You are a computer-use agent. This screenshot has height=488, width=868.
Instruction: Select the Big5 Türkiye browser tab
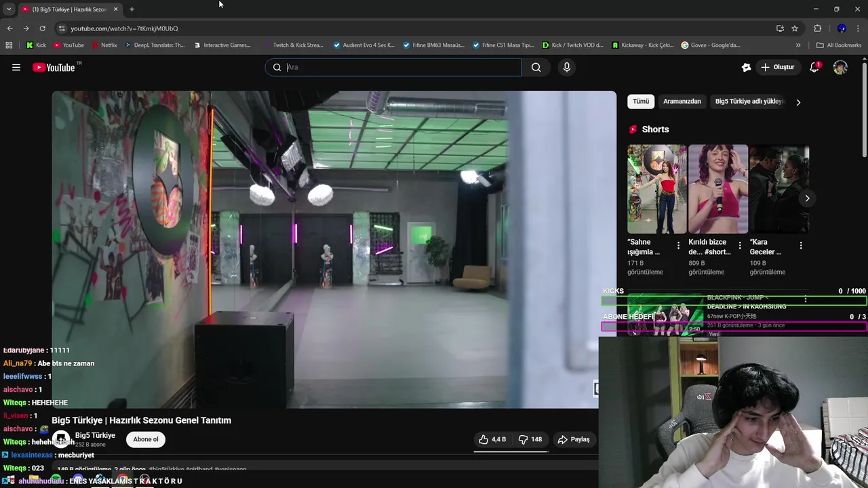(x=69, y=9)
